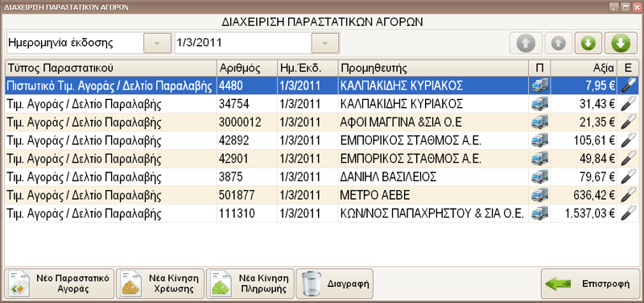Click truck icon in ΜΕΤΡΟ ΑΕΒΕ row
Screen dimensions: 644x303
point(539,195)
